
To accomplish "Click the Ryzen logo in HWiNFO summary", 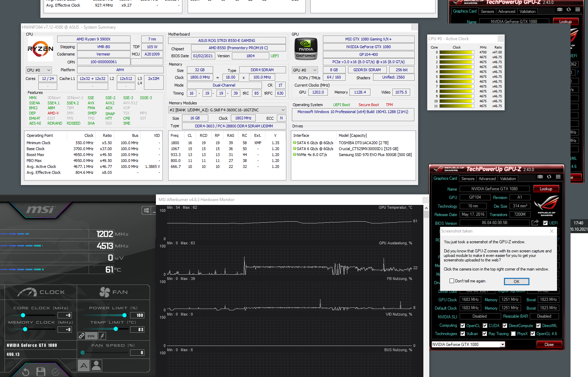I will pyautogui.click(x=40, y=49).
